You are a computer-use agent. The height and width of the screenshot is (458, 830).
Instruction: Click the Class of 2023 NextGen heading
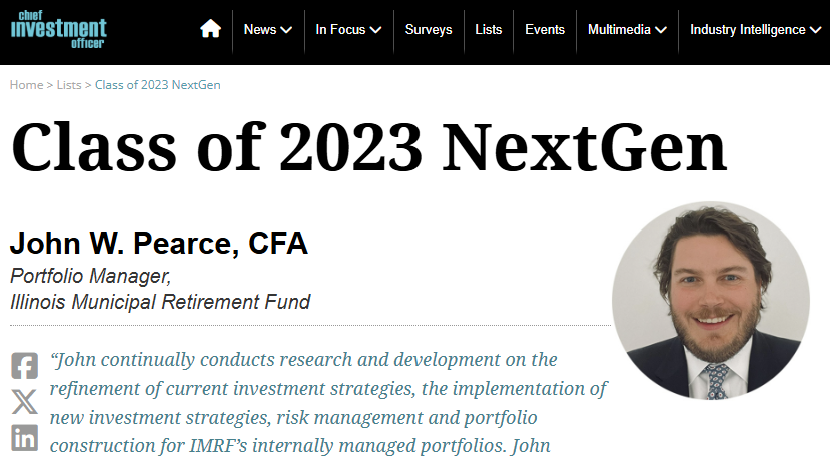click(368, 148)
